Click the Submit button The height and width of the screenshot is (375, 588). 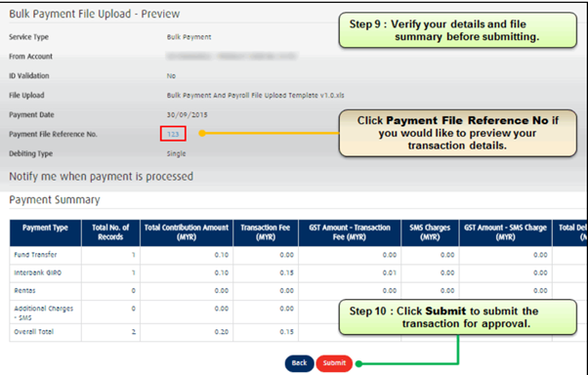click(x=334, y=363)
